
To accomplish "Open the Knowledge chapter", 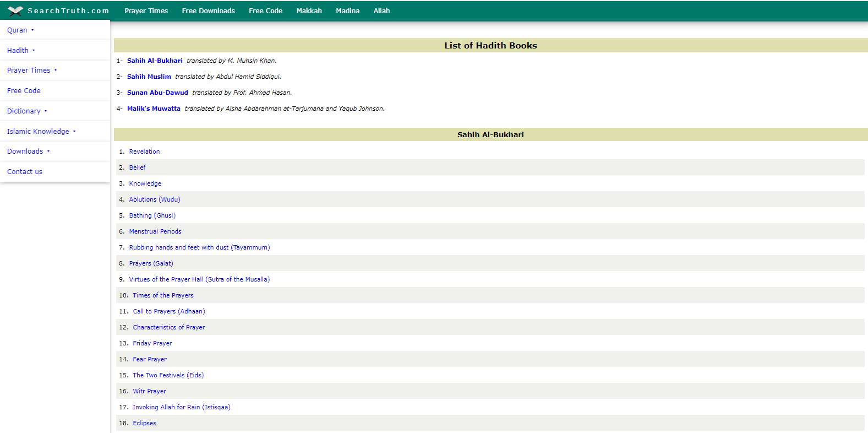I will pyautogui.click(x=145, y=184).
